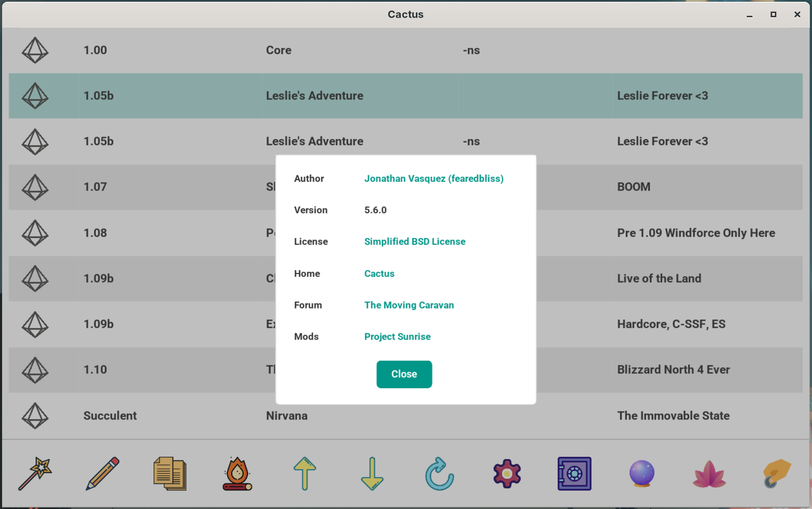
Task: Click the crystal ball icon
Action: pos(642,473)
